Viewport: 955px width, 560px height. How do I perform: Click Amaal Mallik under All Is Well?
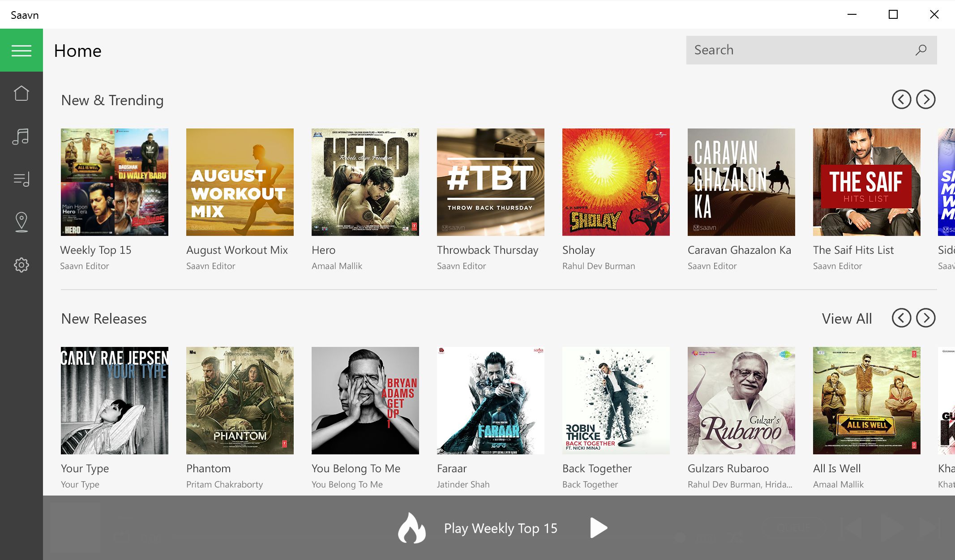point(838,484)
